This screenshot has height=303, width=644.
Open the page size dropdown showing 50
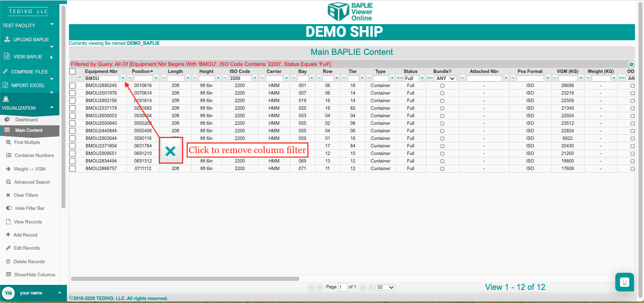(x=386, y=287)
